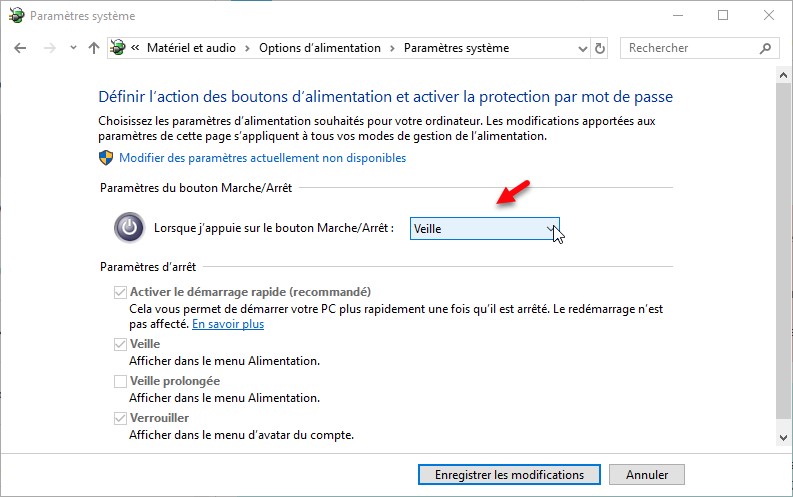Go to Options d'alimentation breadcrumb
Viewport: 793px width, 497px height.
click(320, 48)
